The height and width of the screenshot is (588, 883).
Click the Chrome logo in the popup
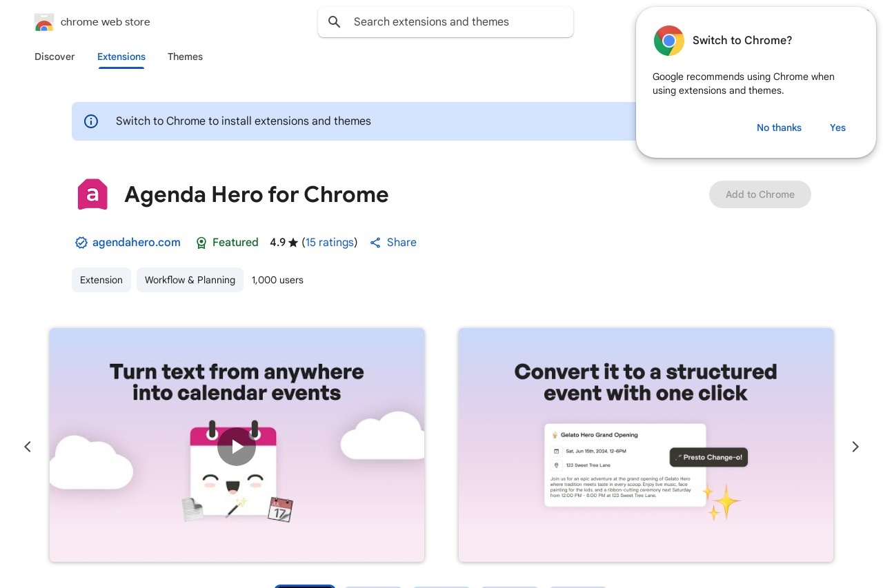(x=669, y=41)
